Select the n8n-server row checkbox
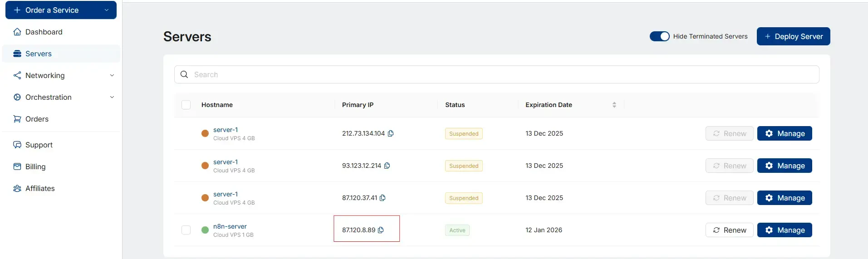This screenshot has width=868, height=259. tap(186, 230)
